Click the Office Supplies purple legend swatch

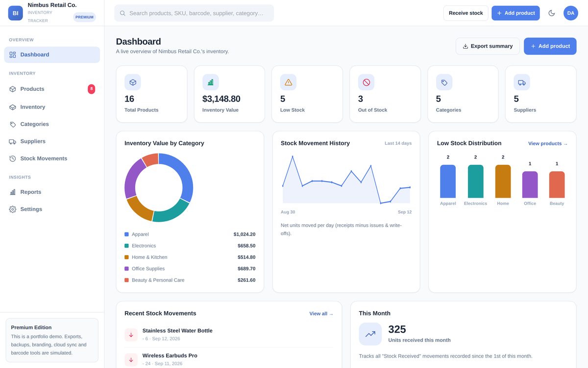tap(126, 269)
